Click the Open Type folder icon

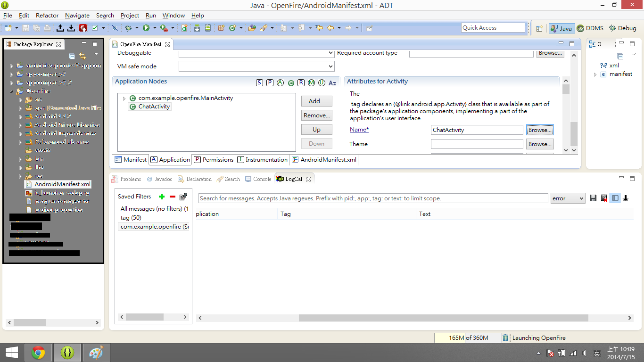252,28
